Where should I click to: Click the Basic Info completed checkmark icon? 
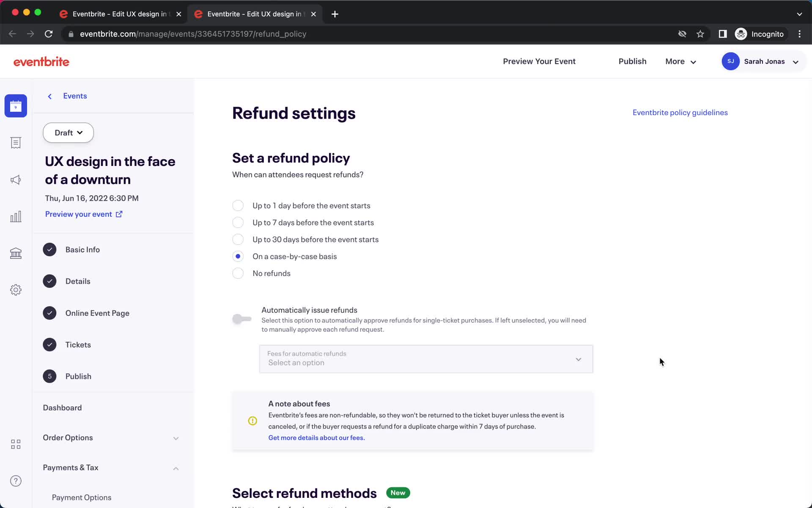(x=49, y=250)
